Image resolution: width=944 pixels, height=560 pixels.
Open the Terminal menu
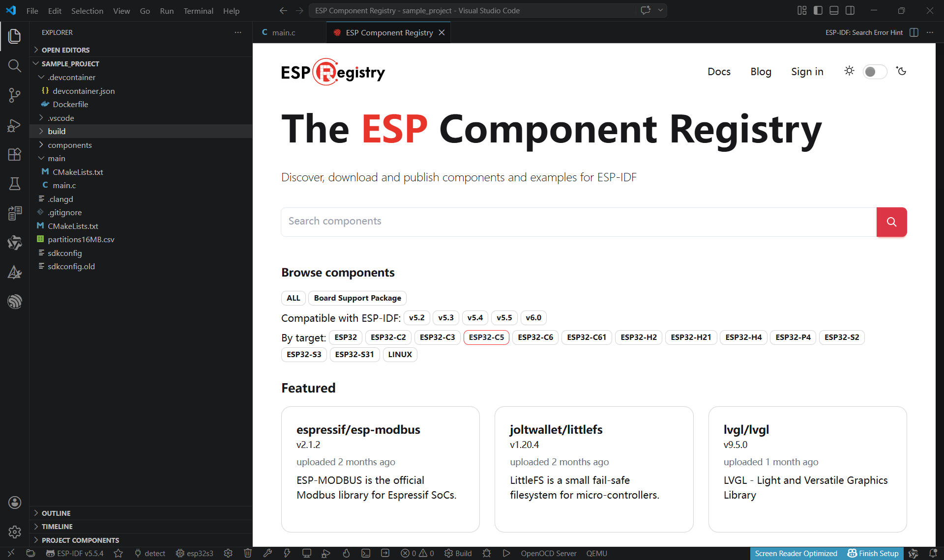(x=198, y=11)
